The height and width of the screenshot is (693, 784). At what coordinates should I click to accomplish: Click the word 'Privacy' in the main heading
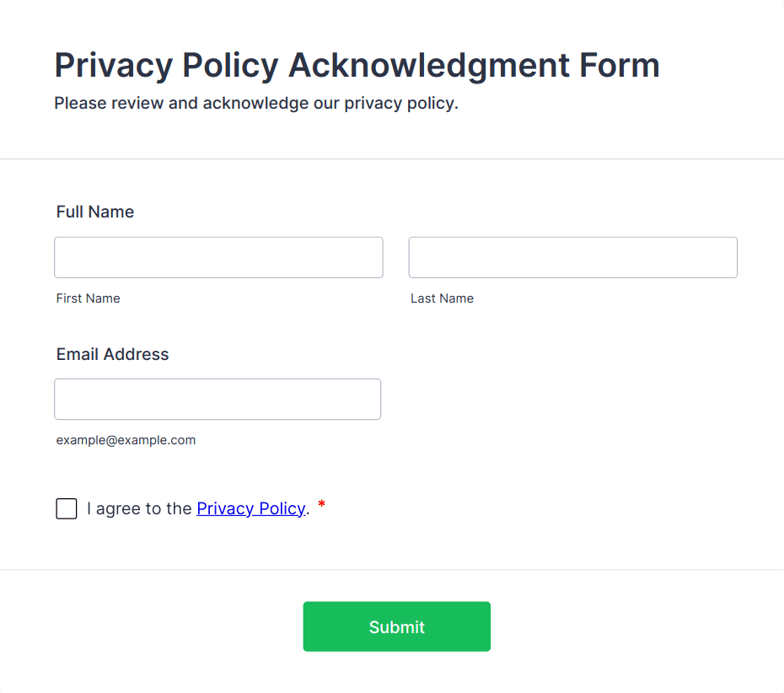click(113, 65)
